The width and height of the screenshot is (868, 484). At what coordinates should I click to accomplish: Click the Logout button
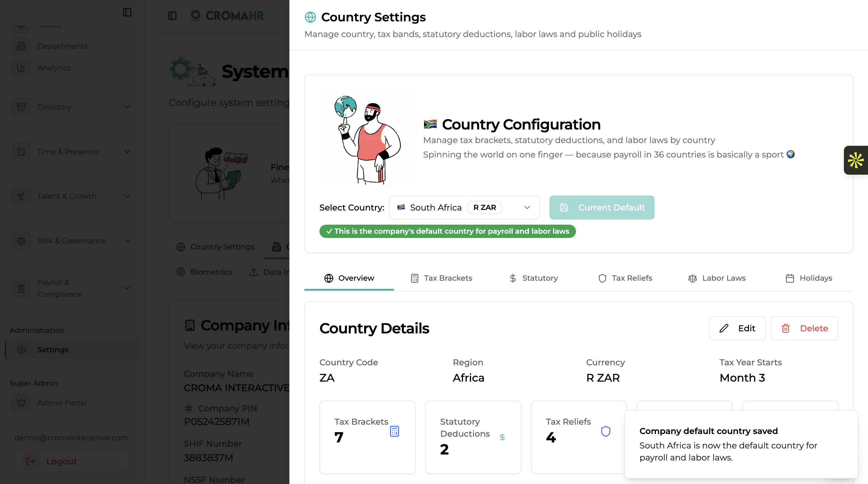[72, 461]
